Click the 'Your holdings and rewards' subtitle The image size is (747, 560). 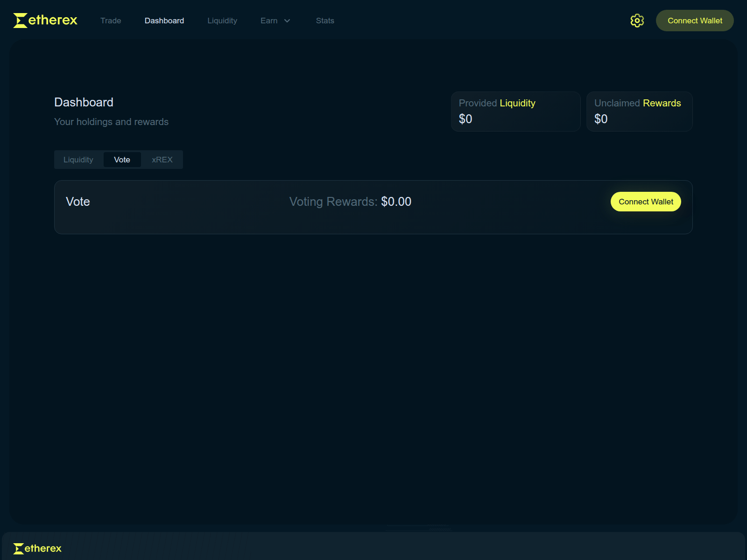click(x=111, y=122)
